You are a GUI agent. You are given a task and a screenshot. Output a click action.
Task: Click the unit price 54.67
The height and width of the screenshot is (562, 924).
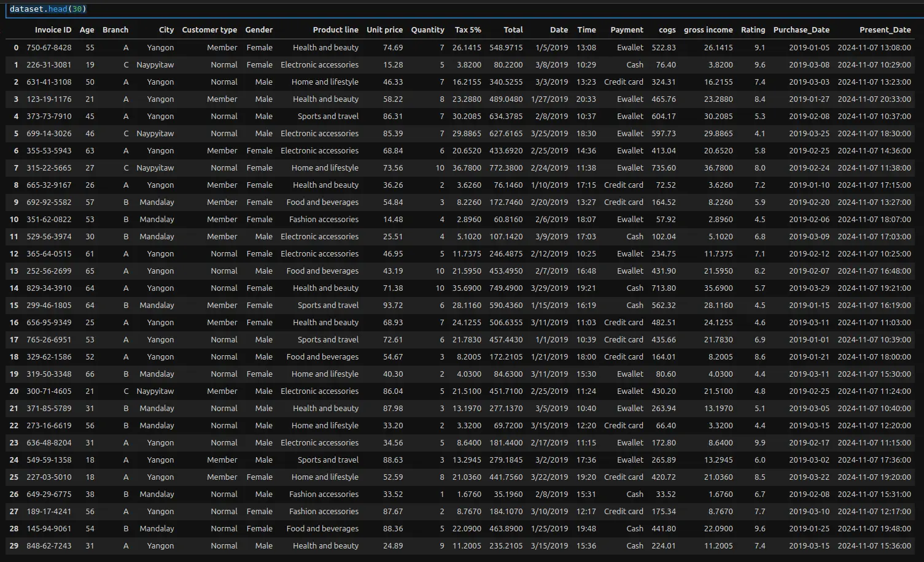(x=393, y=356)
